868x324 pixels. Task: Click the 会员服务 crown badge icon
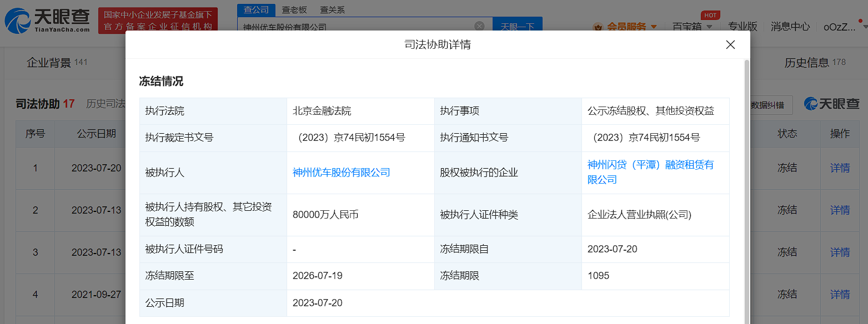[598, 27]
